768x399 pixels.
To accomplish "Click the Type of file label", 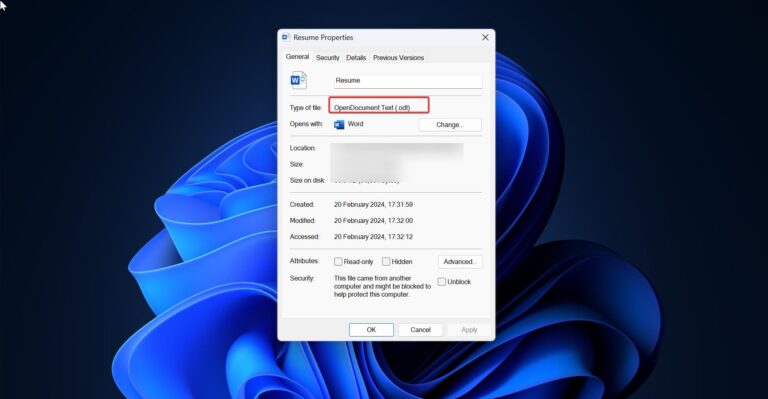I will point(306,108).
